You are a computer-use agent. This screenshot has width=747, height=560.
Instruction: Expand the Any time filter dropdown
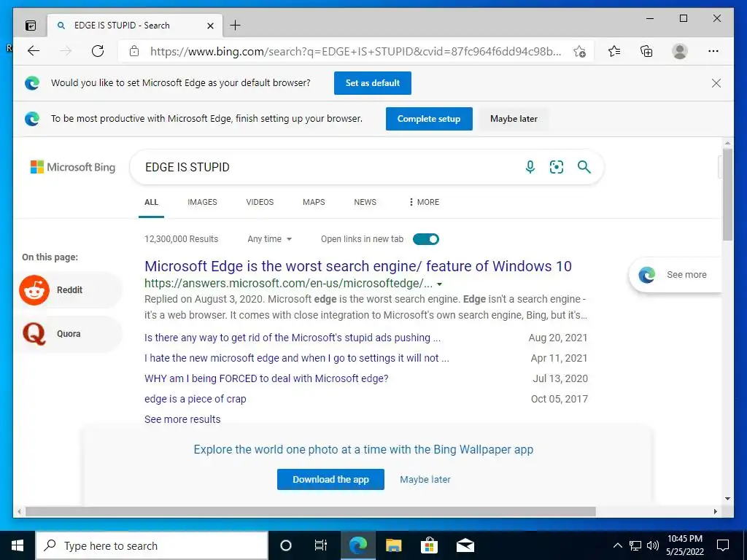(270, 239)
